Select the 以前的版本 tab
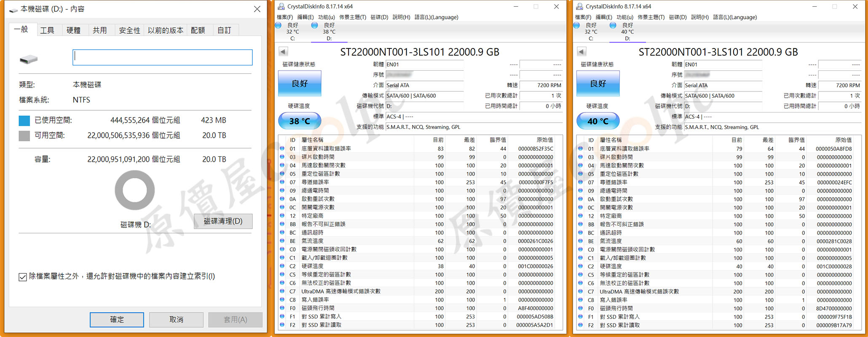 click(166, 30)
